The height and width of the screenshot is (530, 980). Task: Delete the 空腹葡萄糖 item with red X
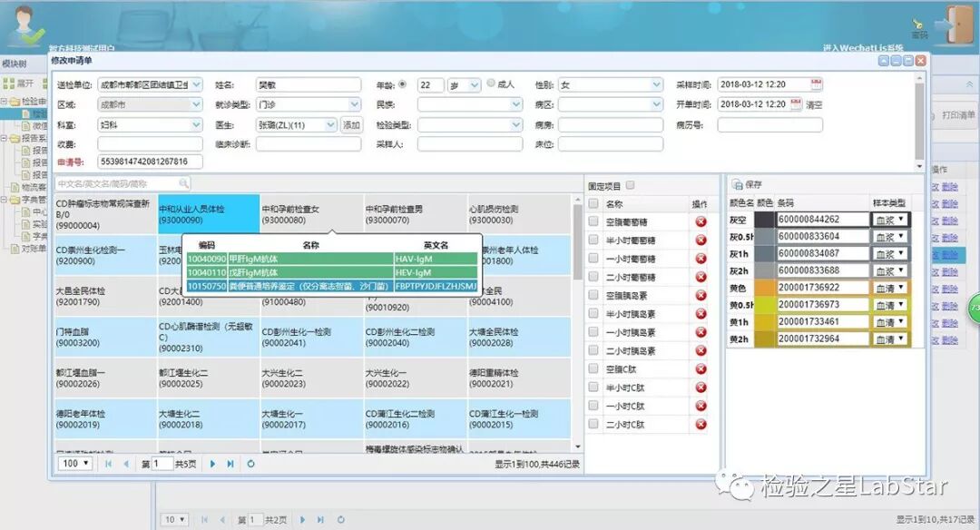[701, 221]
